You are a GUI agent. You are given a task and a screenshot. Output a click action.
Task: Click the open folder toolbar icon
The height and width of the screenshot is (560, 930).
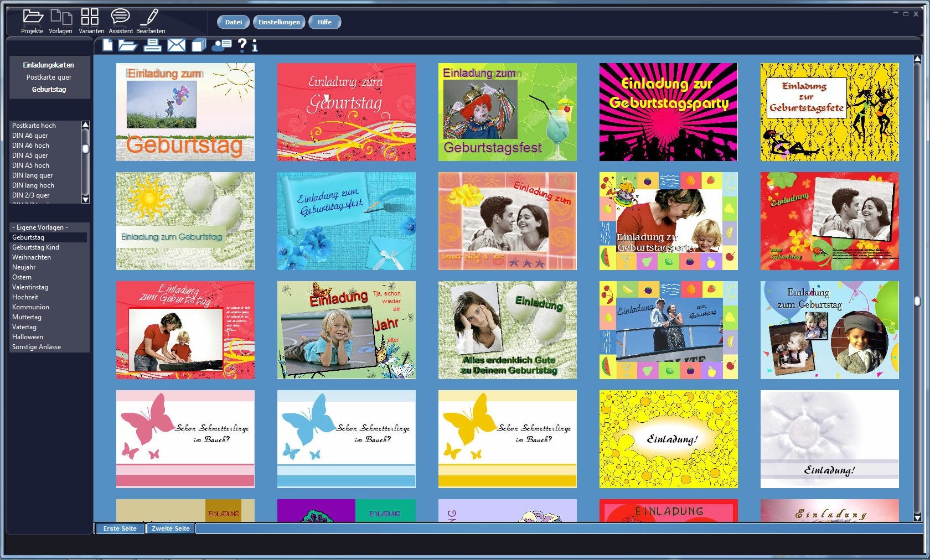point(128,45)
